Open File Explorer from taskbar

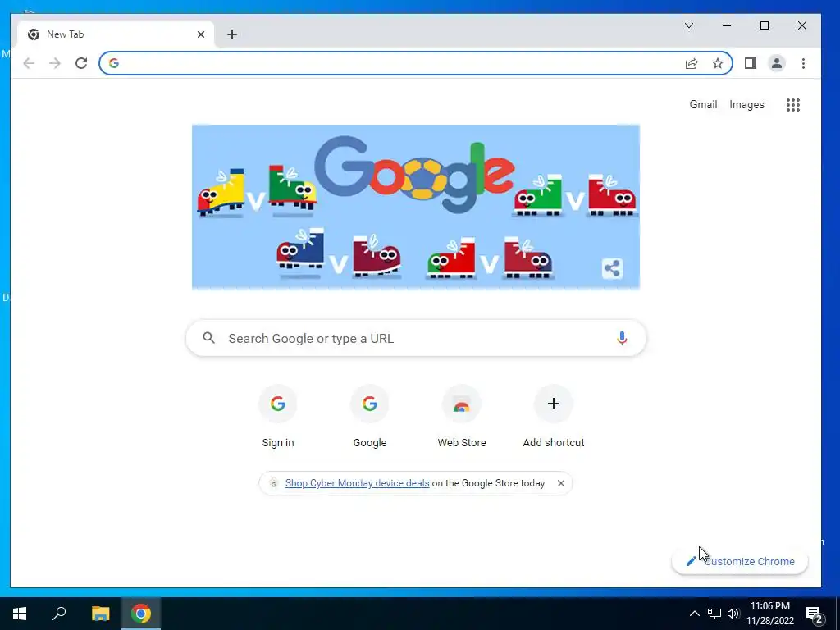100,614
